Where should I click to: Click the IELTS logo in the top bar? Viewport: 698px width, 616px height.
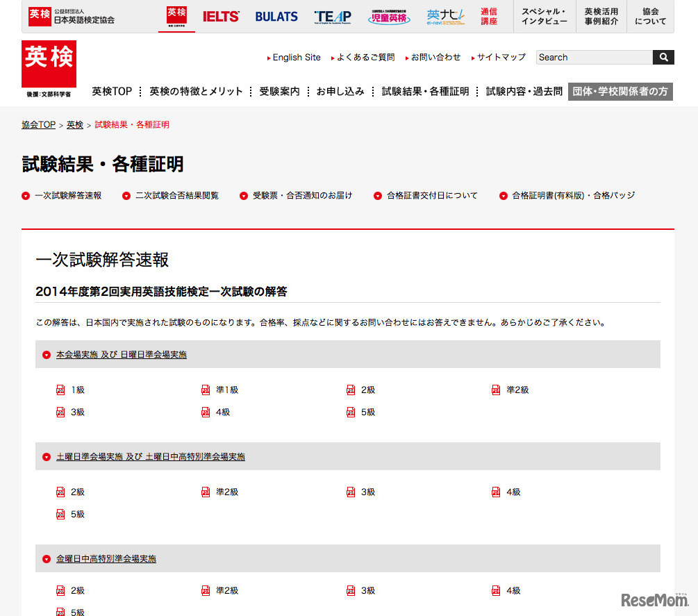[x=221, y=16]
